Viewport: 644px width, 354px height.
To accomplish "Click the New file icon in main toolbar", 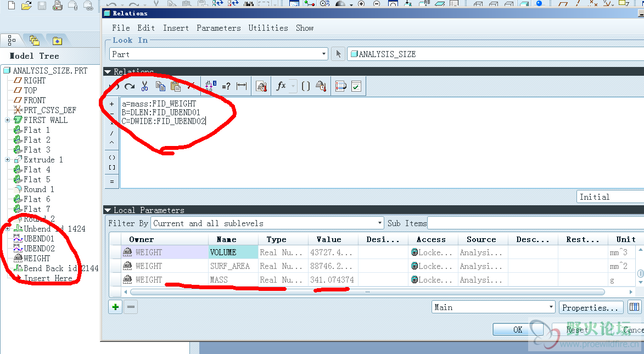I will tap(12, 5).
